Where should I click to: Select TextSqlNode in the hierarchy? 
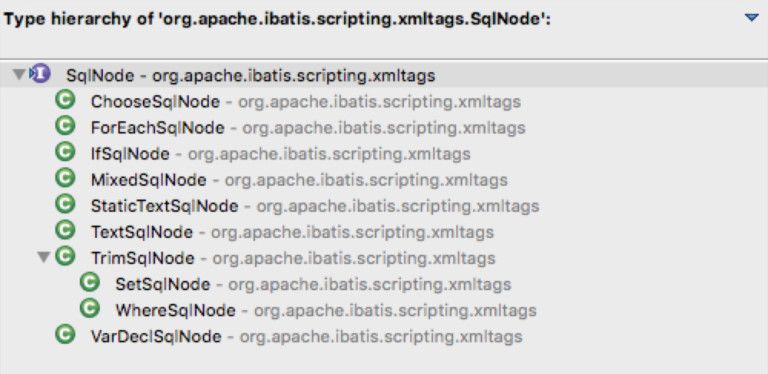(x=292, y=232)
